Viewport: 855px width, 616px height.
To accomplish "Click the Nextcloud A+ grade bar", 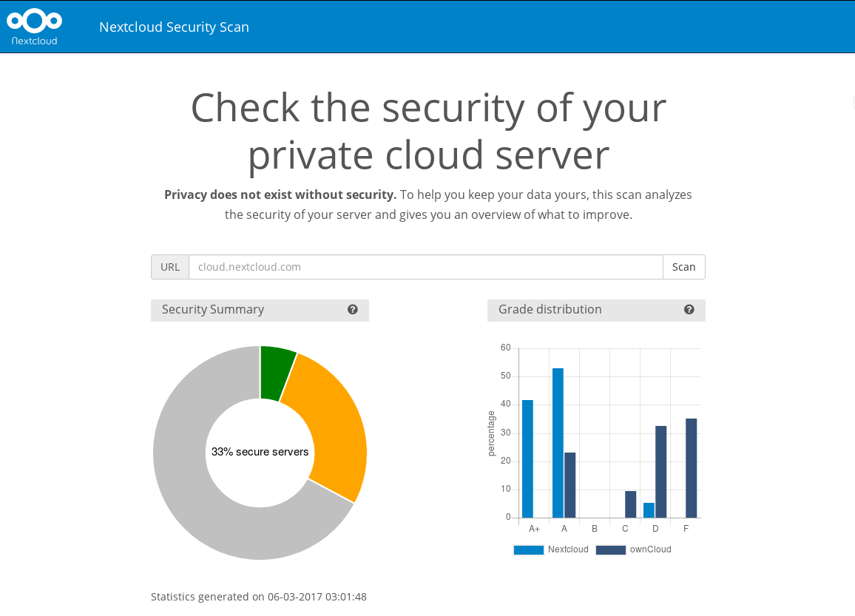I will pyautogui.click(x=528, y=459).
